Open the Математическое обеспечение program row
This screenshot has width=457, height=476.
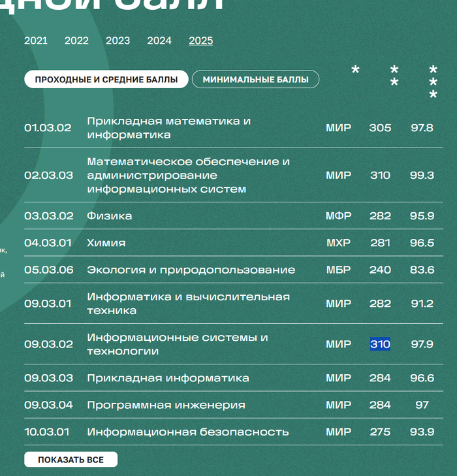tap(188, 175)
